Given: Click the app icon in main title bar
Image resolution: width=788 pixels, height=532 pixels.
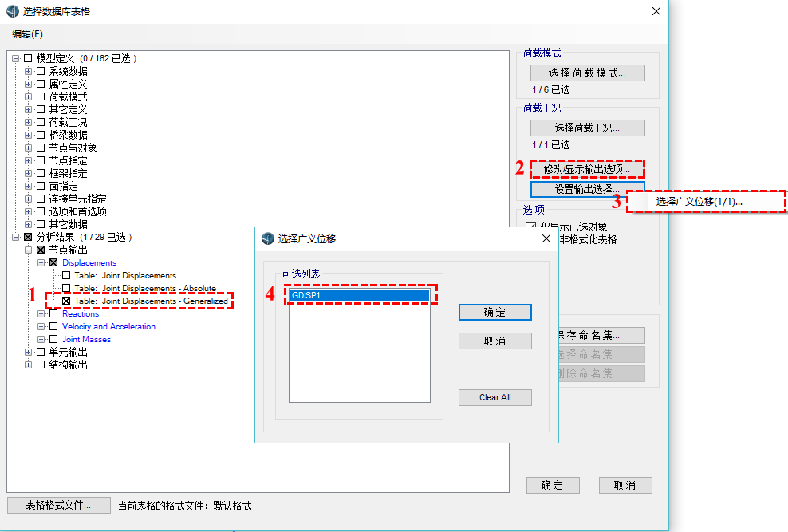Looking at the screenshot, I should [x=12, y=11].
